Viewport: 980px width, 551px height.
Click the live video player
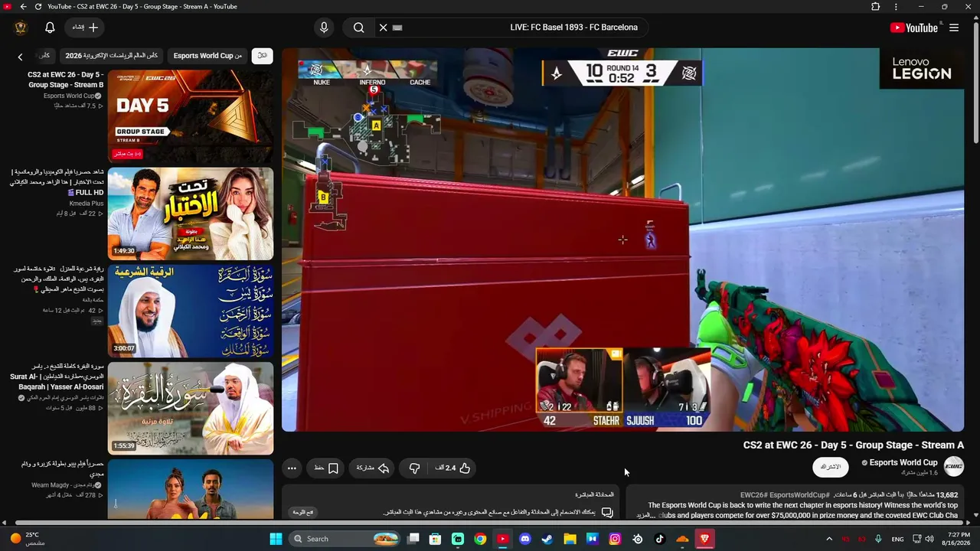(622, 240)
